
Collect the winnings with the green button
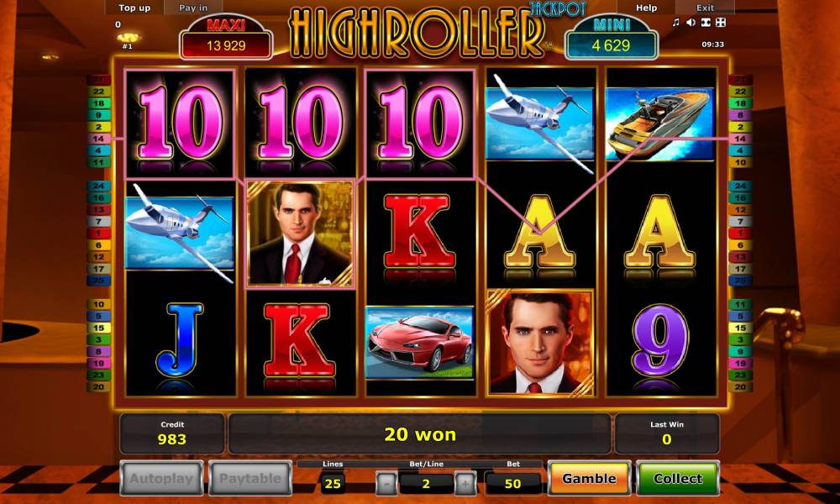coord(678,478)
